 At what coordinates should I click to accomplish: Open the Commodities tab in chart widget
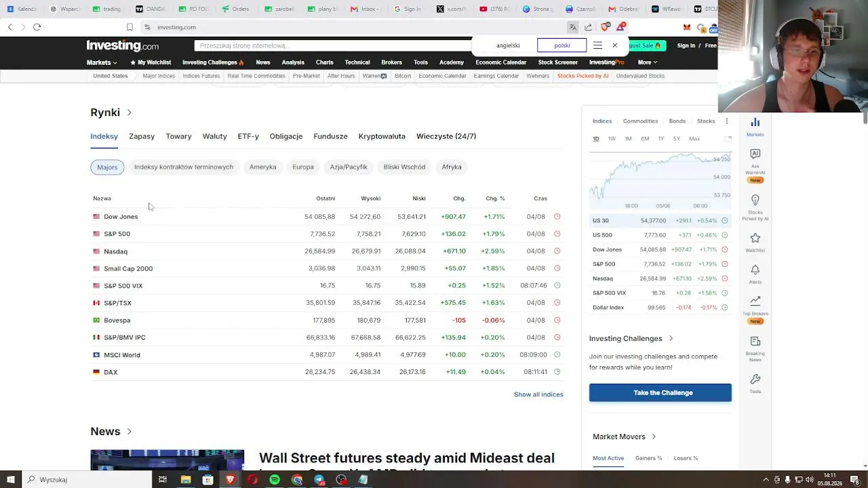click(x=640, y=121)
